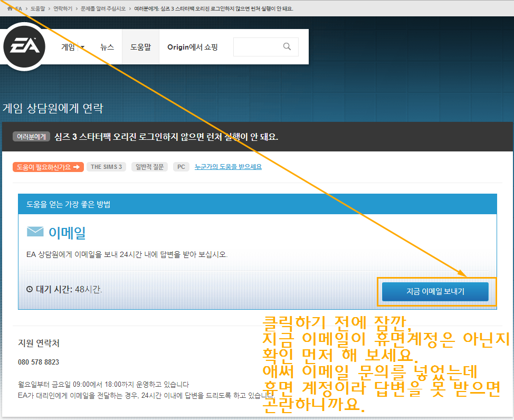Viewport: 514px width, 420px height.
Task: Expand the 게임 dropdown arrow
Action: [82, 47]
